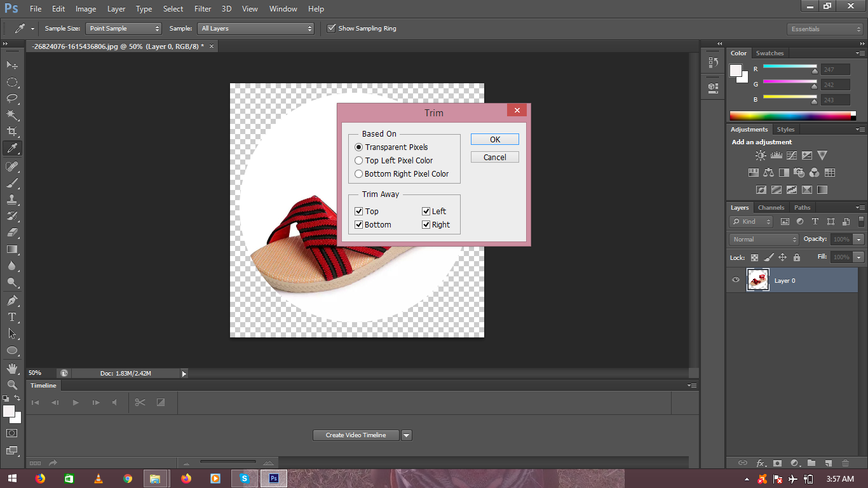Click OK in Trim dialog
Image resolution: width=868 pixels, height=488 pixels.
[495, 139]
